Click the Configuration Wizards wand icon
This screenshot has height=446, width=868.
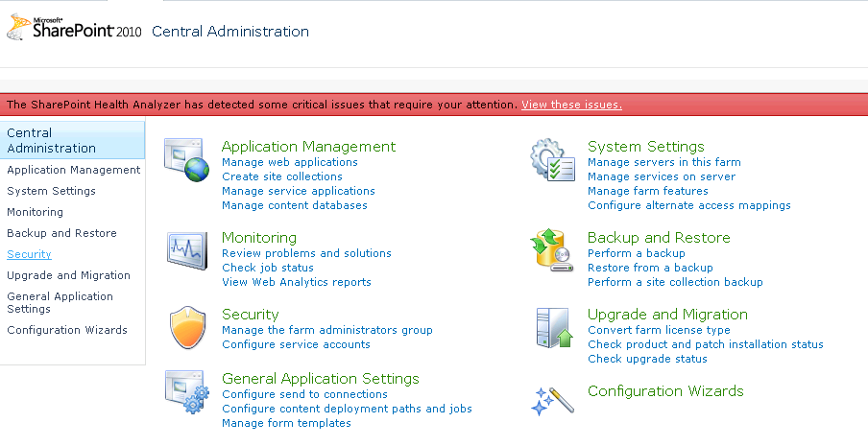click(x=552, y=401)
